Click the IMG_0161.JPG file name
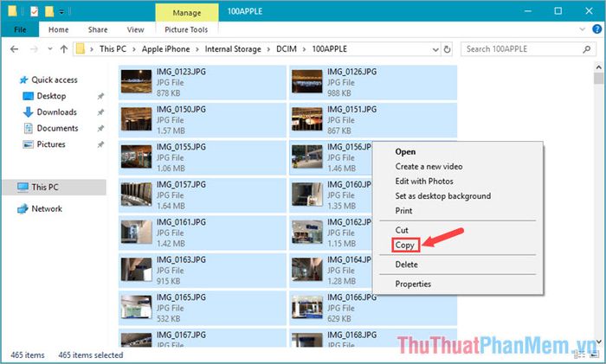 point(181,222)
